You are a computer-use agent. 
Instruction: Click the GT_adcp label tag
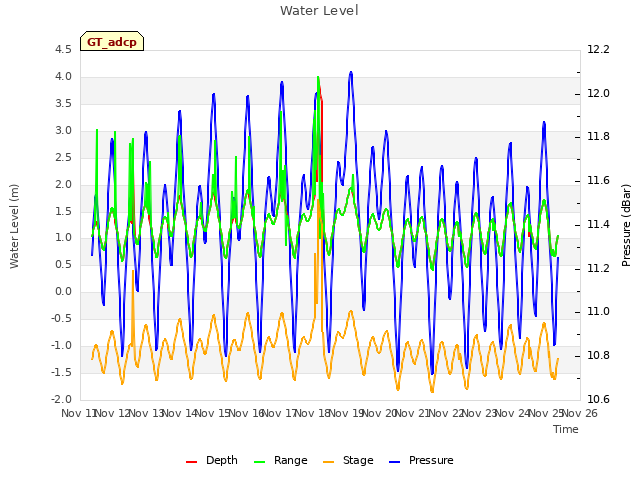112,41
